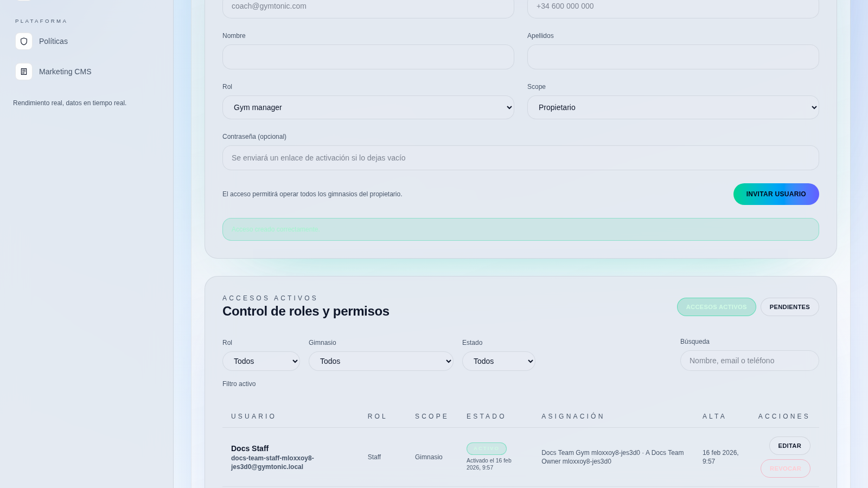The width and height of the screenshot is (868, 488).
Task: Click the optional Contraseña field
Action: (520, 158)
